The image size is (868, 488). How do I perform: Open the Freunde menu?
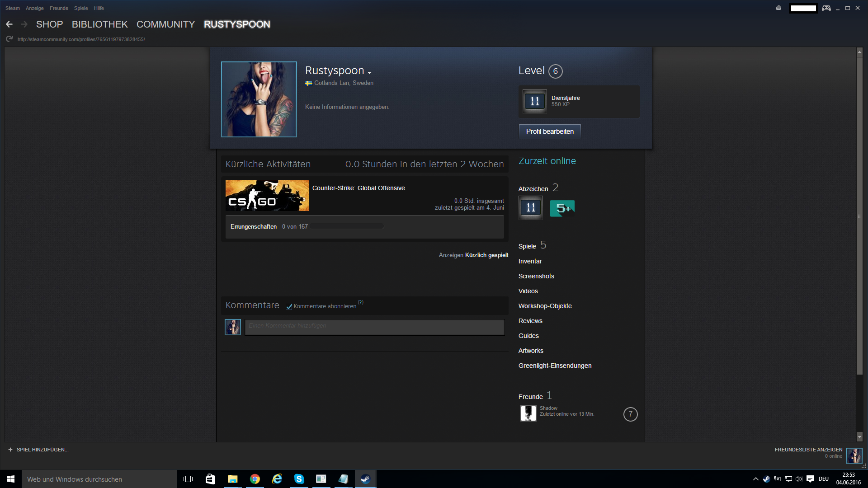click(59, 8)
